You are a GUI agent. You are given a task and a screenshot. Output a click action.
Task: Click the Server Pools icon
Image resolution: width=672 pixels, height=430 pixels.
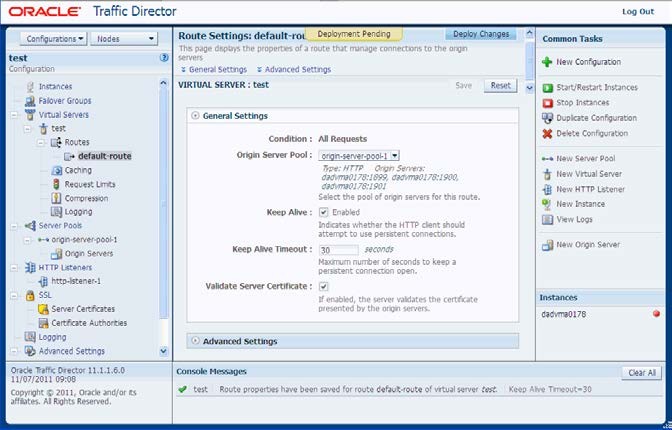[x=30, y=226]
